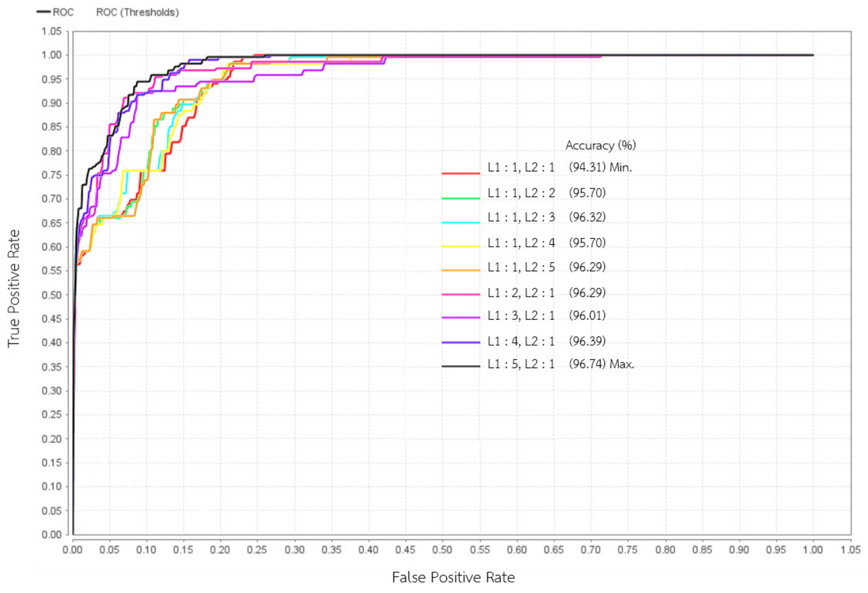Image resolution: width=868 pixels, height=593 pixels.
Task: Click the orange L1:1, L2:5 legend line
Action: (x=461, y=270)
